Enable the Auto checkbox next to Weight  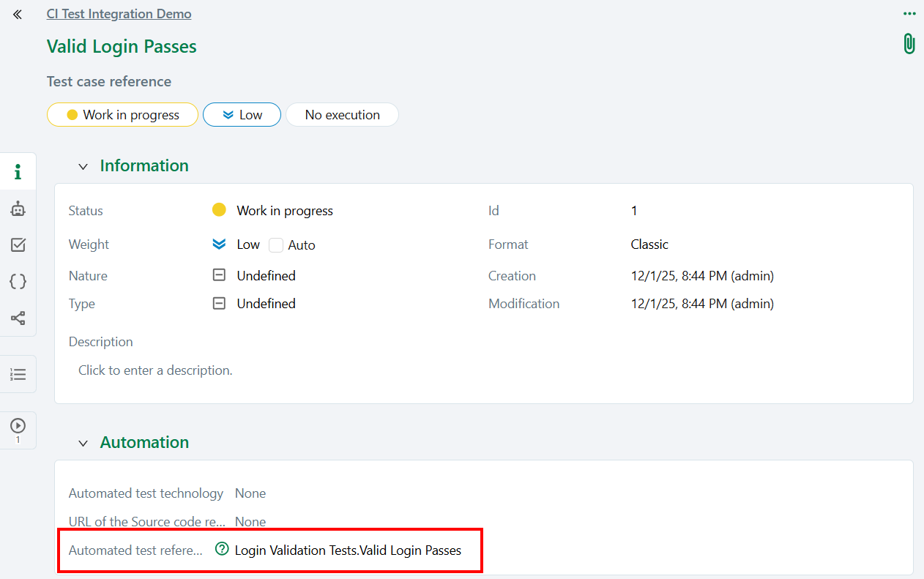275,244
